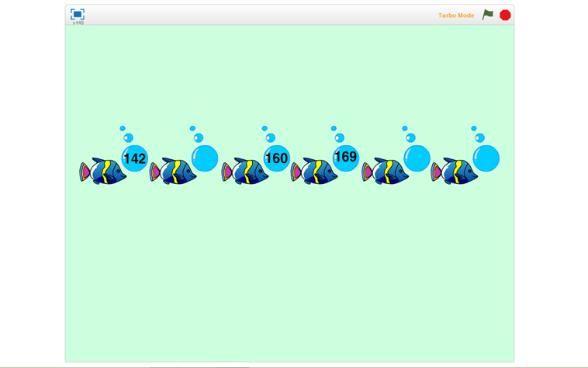Click the last empty bubble in the row
588x368 pixels.
(486, 158)
